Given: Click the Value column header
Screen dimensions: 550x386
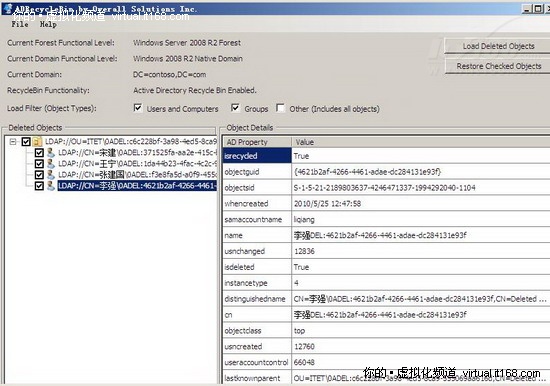Looking at the screenshot, I should [421, 142].
